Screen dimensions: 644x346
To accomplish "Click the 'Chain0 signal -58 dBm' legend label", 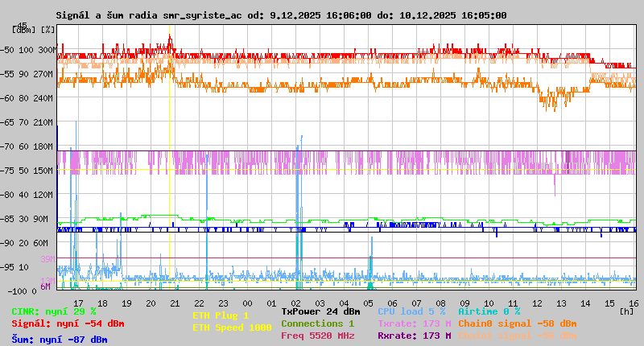I will click(x=518, y=323).
